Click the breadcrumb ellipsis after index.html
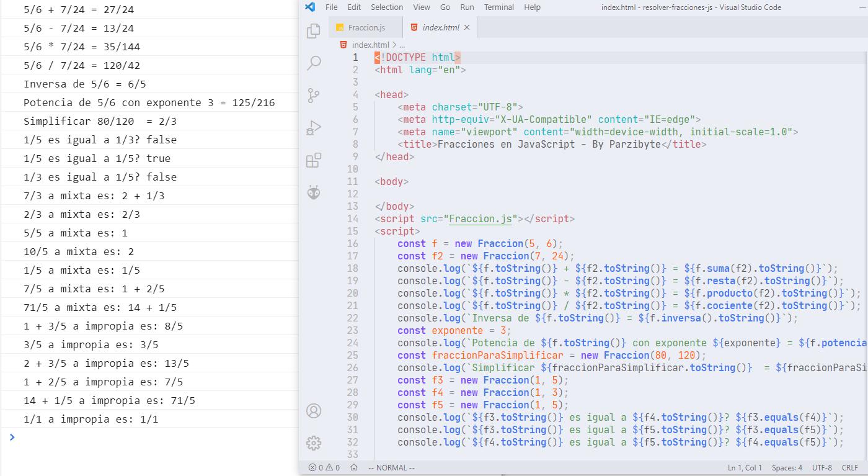 coord(402,45)
